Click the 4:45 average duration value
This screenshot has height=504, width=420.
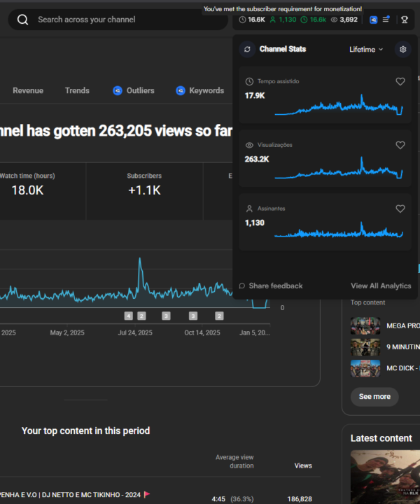(x=218, y=499)
